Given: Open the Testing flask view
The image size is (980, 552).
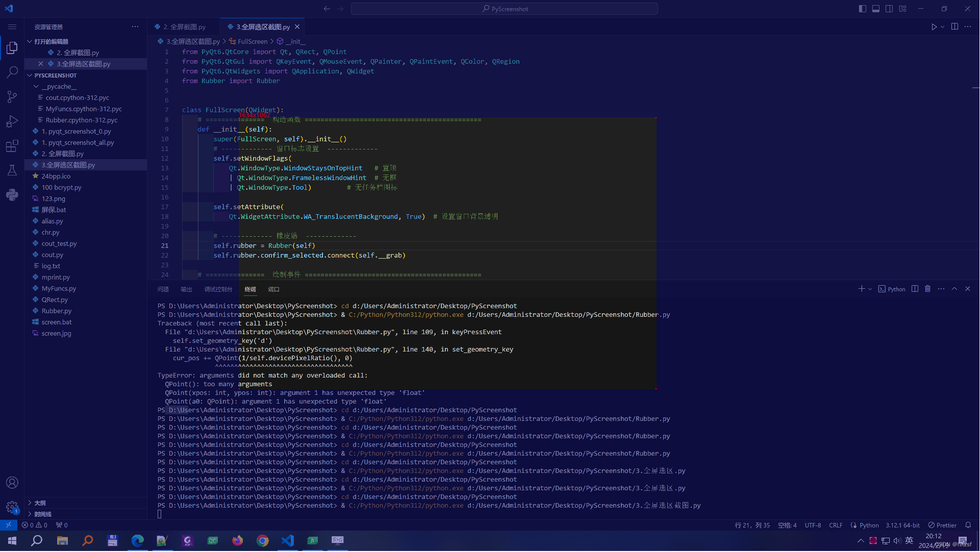Looking at the screenshot, I should click(x=12, y=170).
